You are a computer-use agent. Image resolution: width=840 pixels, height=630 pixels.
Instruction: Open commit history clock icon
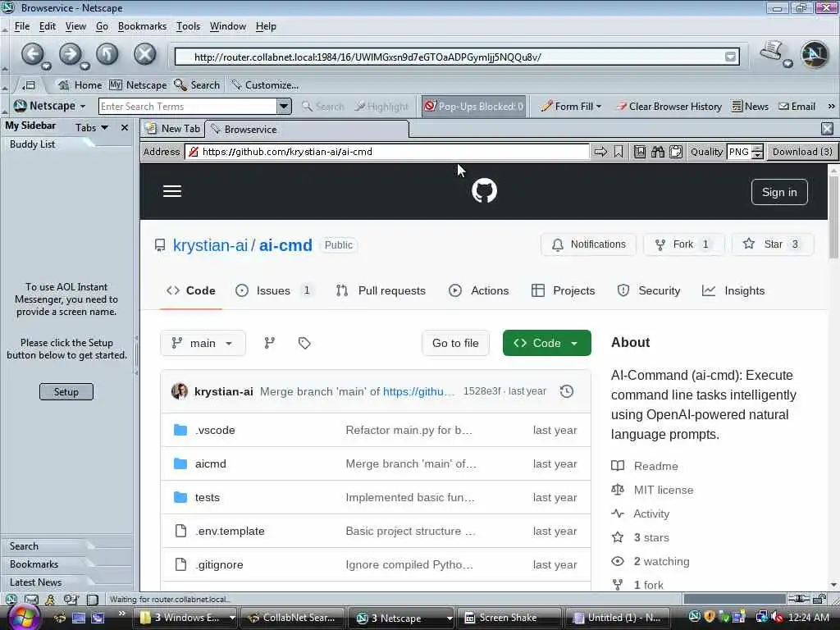point(567,391)
